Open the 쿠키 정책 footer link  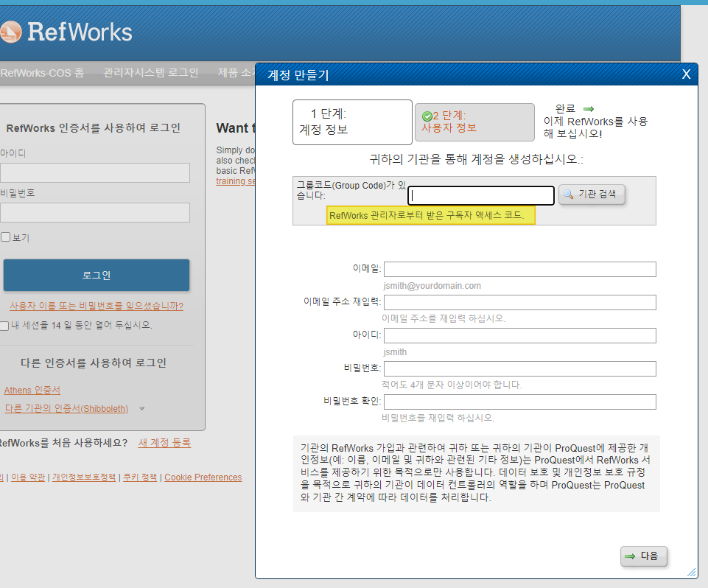pyautogui.click(x=140, y=477)
